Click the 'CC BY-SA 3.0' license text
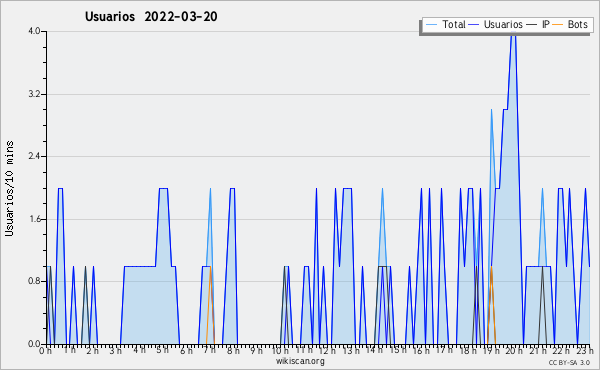Image resolution: width=600 pixels, height=370 pixels. (x=569, y=363)
